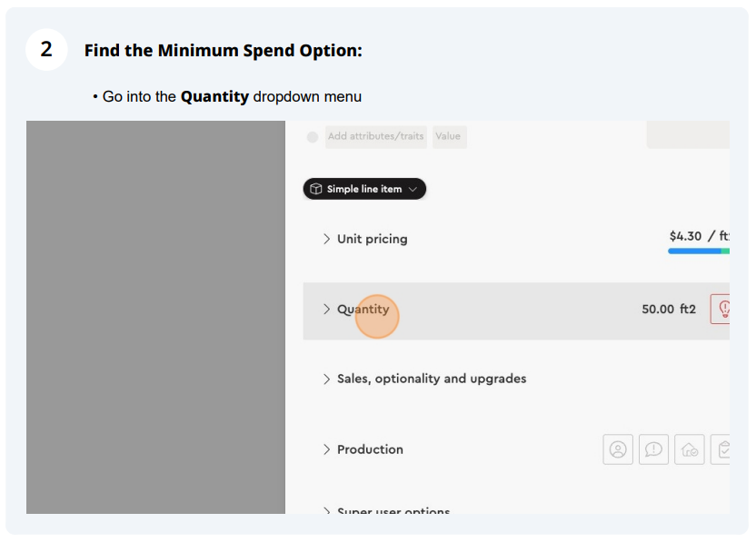Expand Sales, optionality and upgrades chevron
756x542 pixels.
pyautogui.click(x=326, y=379)
